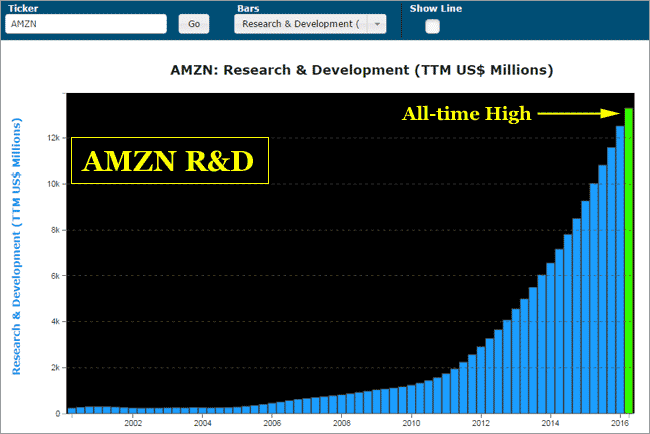Click the Ticker input field containing AMZN
Image resolution: width=650 pixels, height=434 pixels.
point(86,24)
